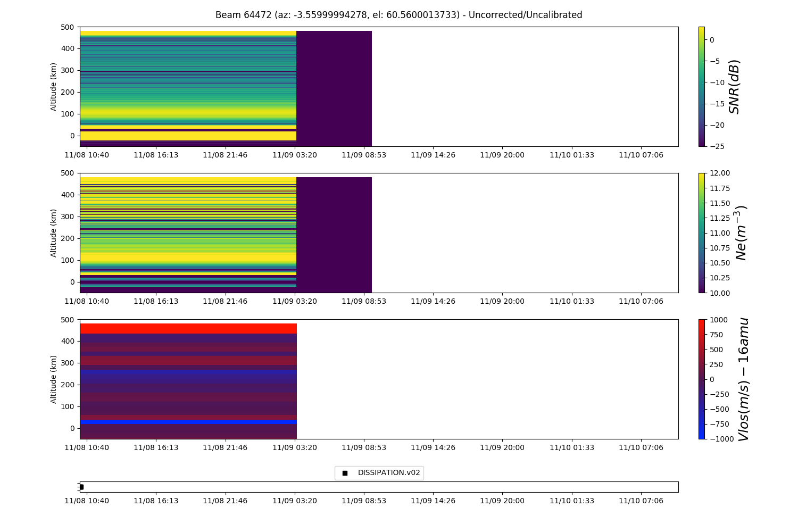Screen dimensions: 798x532
Task: Click the dark purple block in the SNR plot
Action: tap(334, 88)
